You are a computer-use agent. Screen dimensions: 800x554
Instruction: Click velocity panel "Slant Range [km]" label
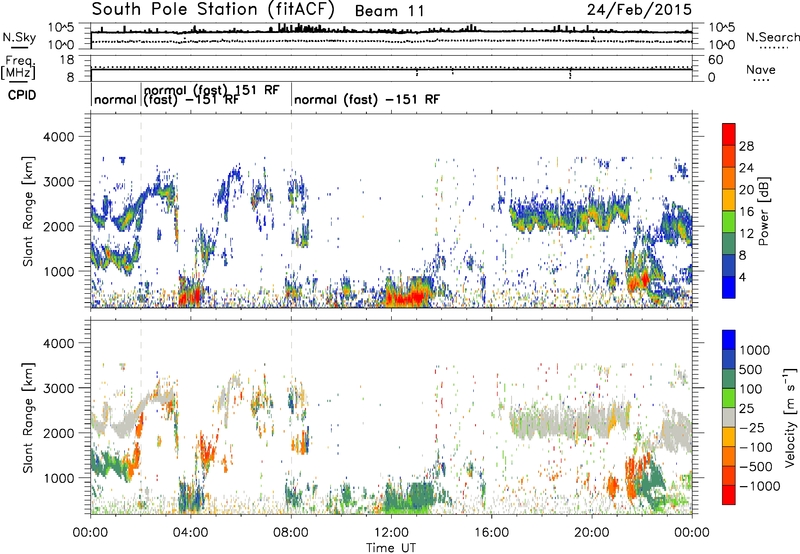[28, 418]
